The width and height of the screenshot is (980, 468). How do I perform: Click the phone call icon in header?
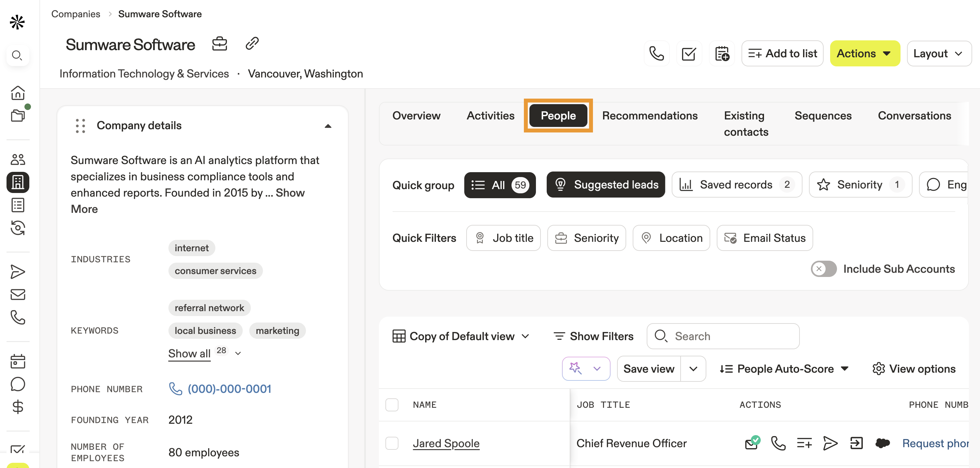[x=656, y=54]
